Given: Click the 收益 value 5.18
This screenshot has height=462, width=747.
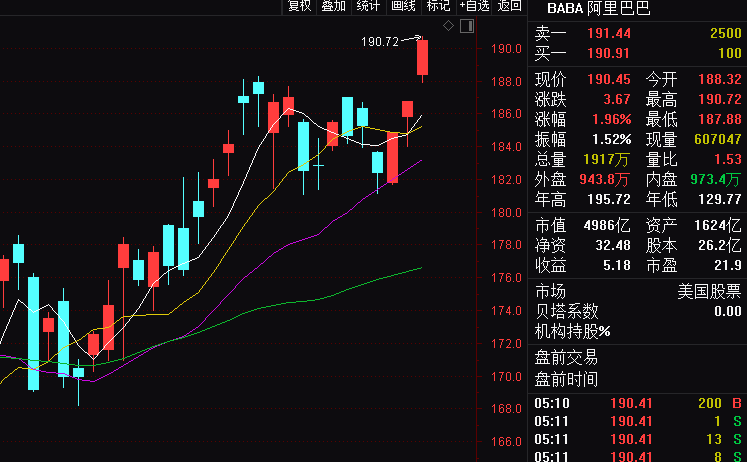Looking at the screenshot, I should pyautogui.click(x=616, y=265).
